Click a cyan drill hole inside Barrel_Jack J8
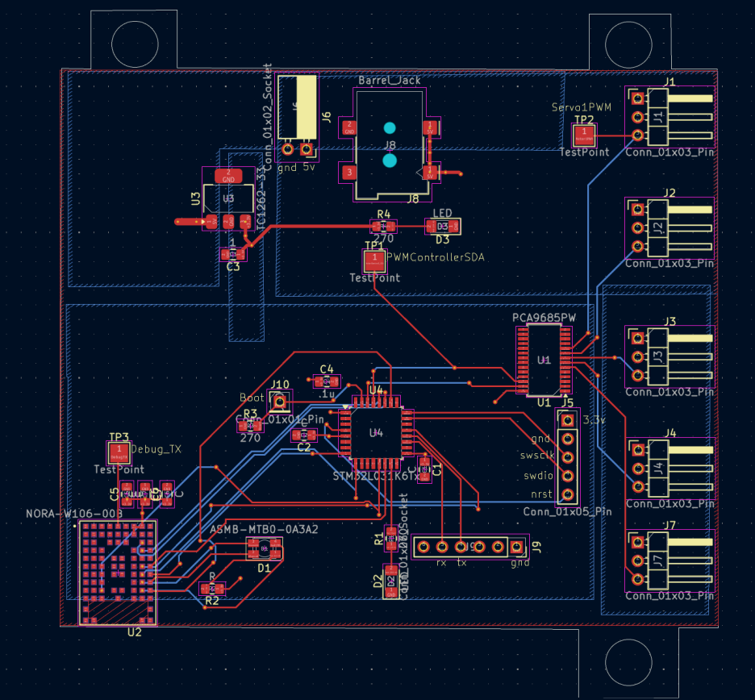The height and width of the screenshot is (700, 755). tap(390, 126)
